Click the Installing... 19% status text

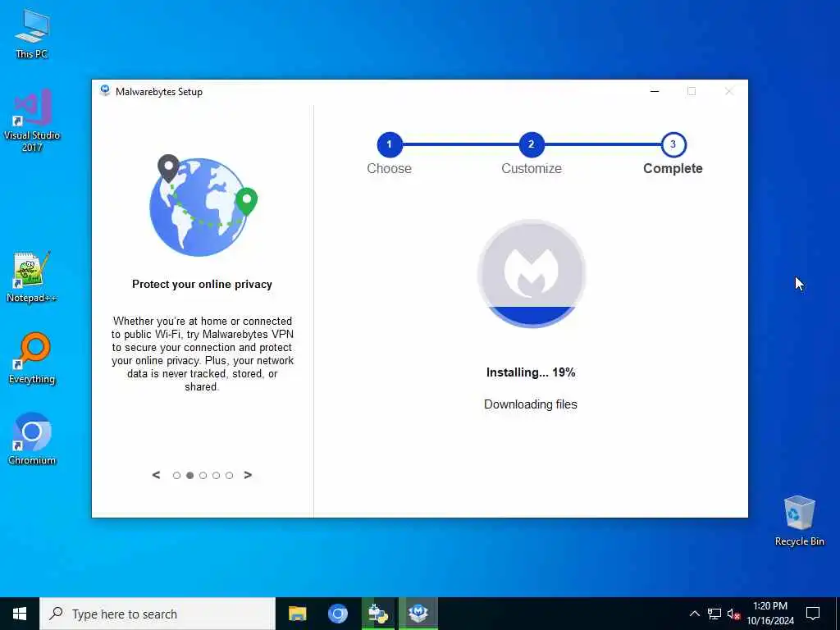point(531,372)
